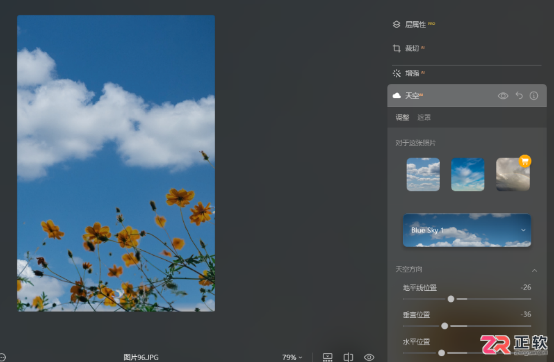Open the more options circle icon at bottom-left
Image resolution: width=554 pixels, height=362 pixels.
pyautogui.click(x=2, y=357)
